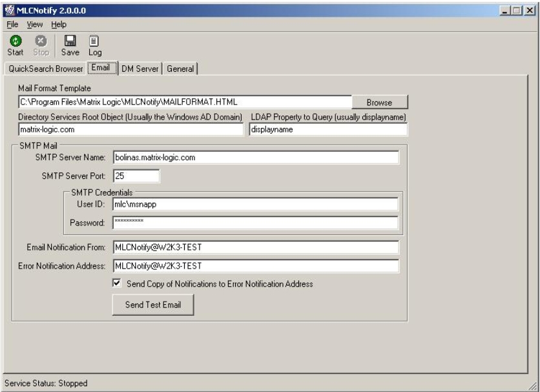Image resolution: width=540 pixels, height=392 pixels.
Task: Click the Mail Format Template path field
Action: point(185,102)
